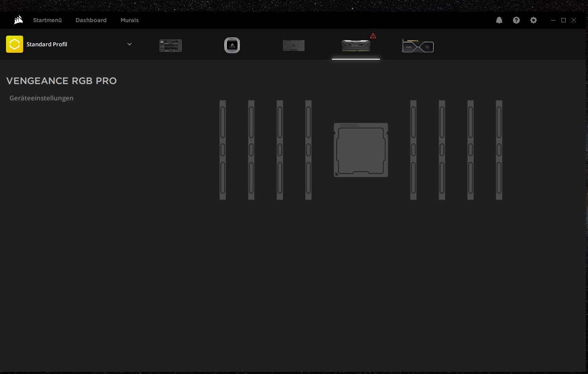
Task: Click the Standard Profil name
Action: 47,45
